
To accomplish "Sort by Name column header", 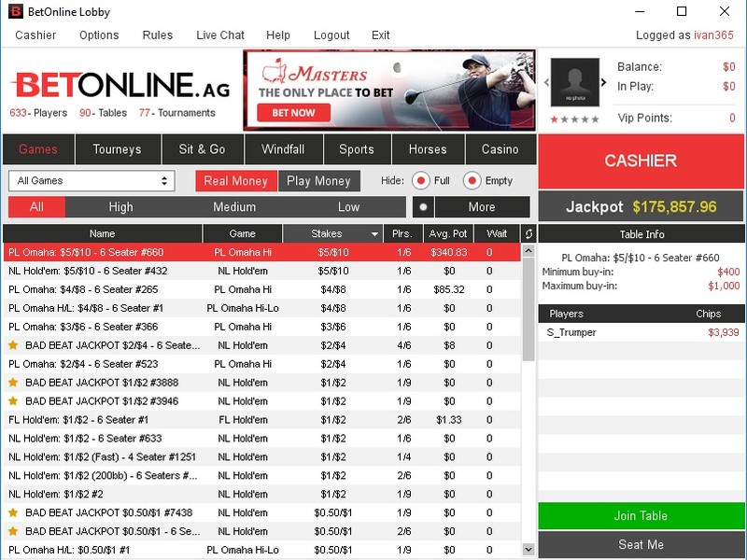I will (x=103, y=234).
